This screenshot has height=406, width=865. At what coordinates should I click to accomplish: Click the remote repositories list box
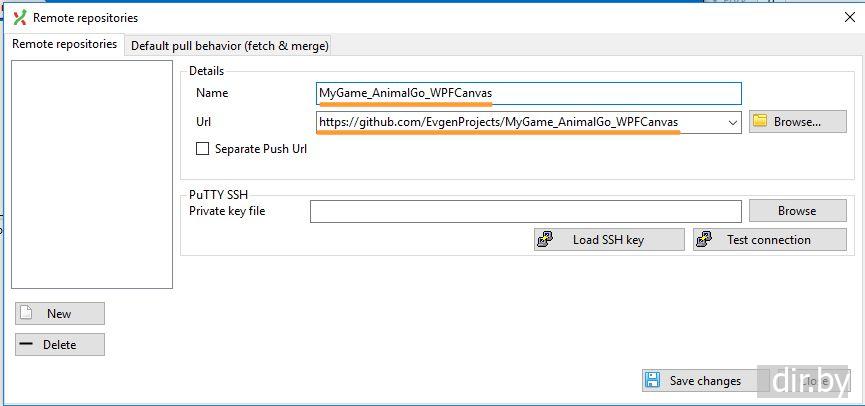click(92, 174)
